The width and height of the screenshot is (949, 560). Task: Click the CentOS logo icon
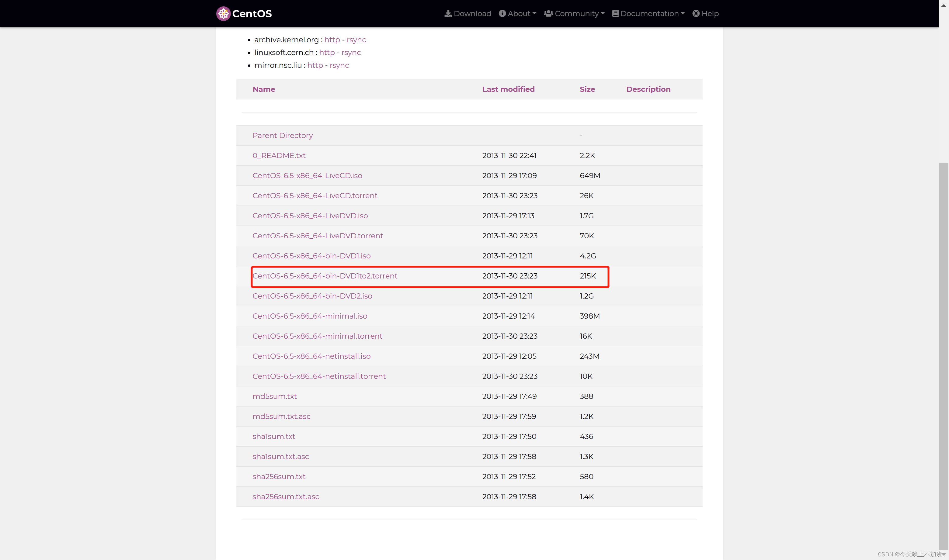[x=223, y=14]
